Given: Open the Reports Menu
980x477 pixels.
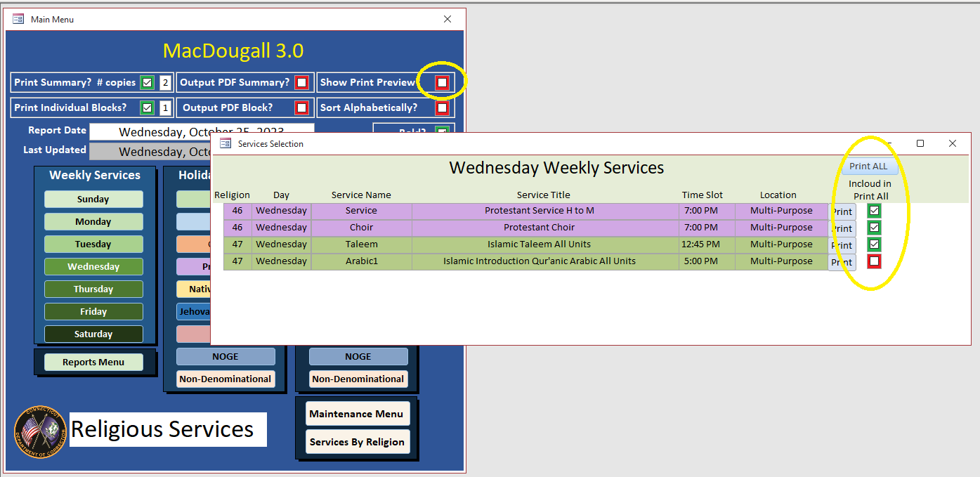Looking at the screenshot, I should pos(93,362).
